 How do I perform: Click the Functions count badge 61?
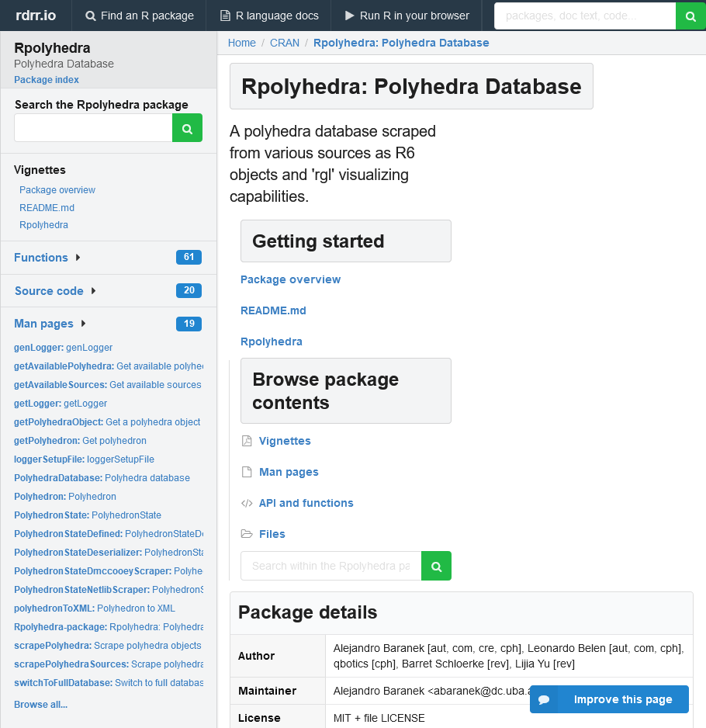click(189, 257)
